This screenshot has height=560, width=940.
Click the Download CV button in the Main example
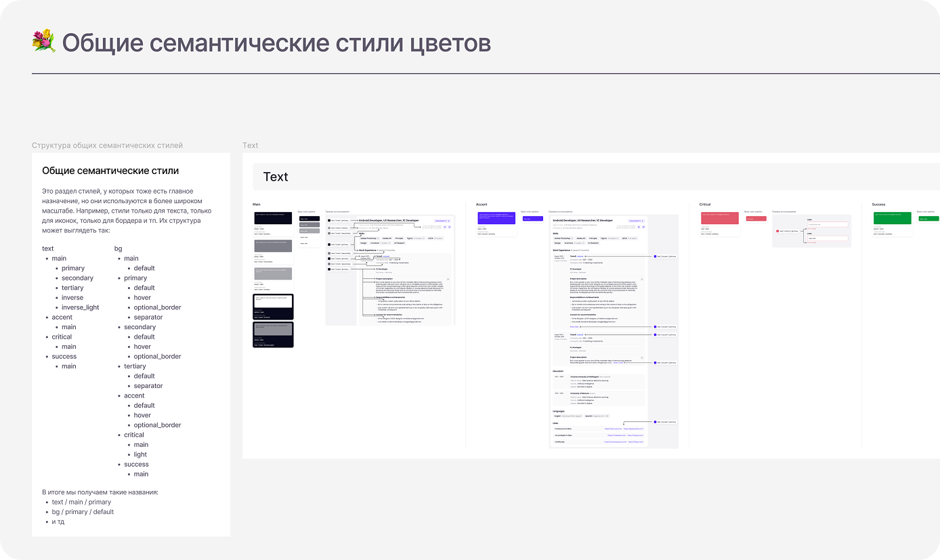[443, 221]
